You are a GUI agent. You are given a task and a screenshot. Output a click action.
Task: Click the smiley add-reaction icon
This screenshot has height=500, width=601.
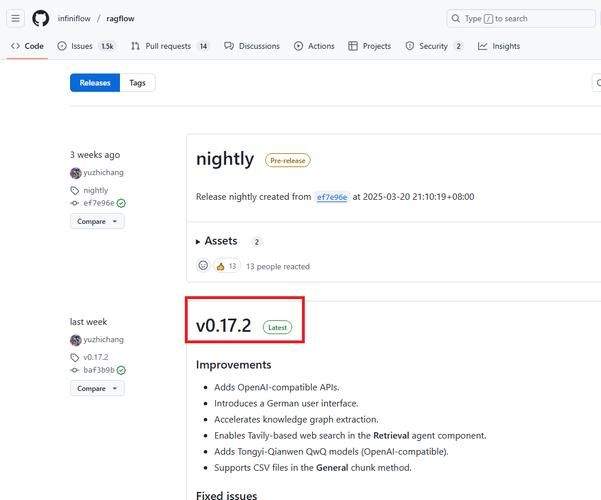pyautogui.click(x=203, y=266)
